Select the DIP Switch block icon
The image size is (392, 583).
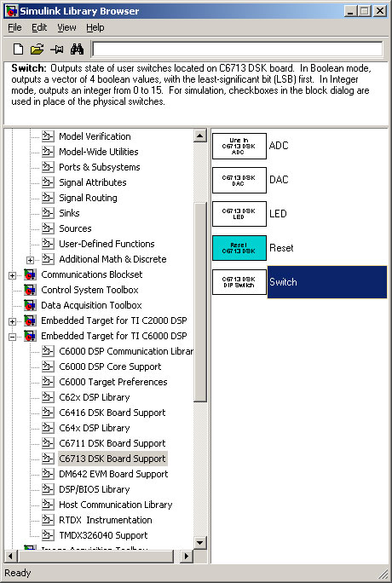coord(239,282)
